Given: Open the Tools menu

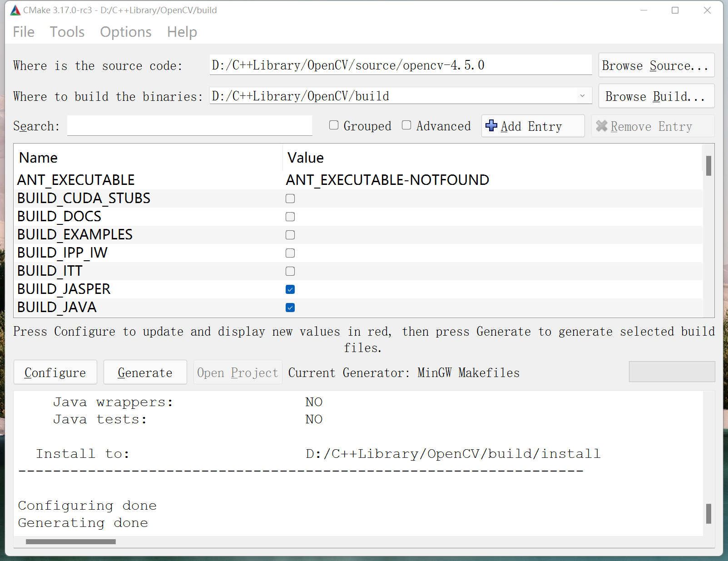Looking at the screenshot, I should [x=67, y=32].
